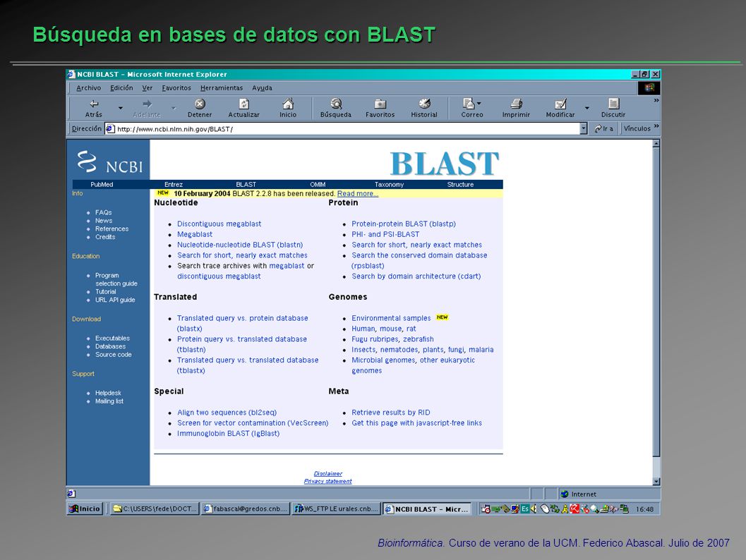Open the Ver menu
746x560 pixels.
point(147,88)
